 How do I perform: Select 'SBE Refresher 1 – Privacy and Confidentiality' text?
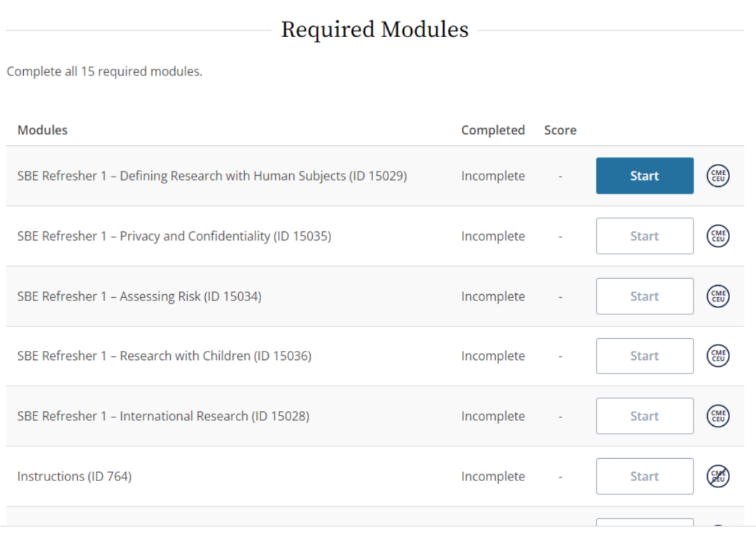[143, 237]
